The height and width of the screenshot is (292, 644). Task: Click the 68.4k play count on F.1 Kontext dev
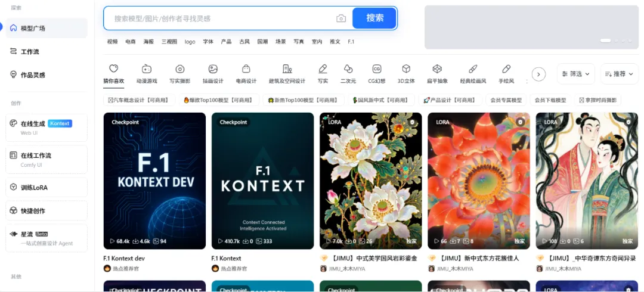(x=120, y=241)
